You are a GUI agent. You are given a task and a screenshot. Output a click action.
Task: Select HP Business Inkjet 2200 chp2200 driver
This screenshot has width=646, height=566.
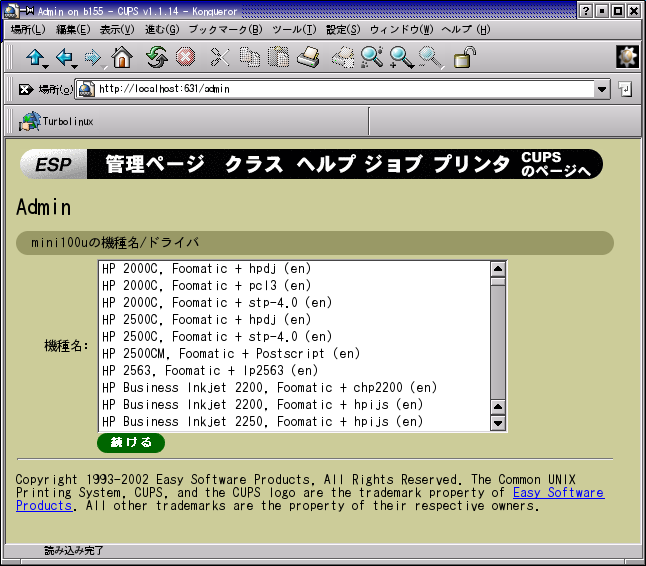coord(294,387)
